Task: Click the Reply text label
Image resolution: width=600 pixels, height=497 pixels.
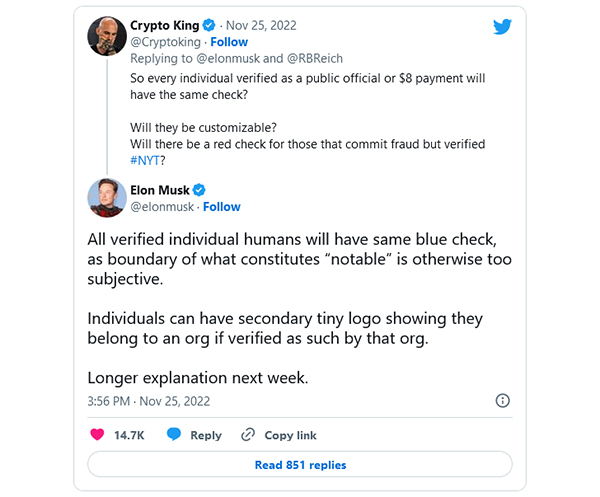Action: pyautogui.click(x=206, y=435)
